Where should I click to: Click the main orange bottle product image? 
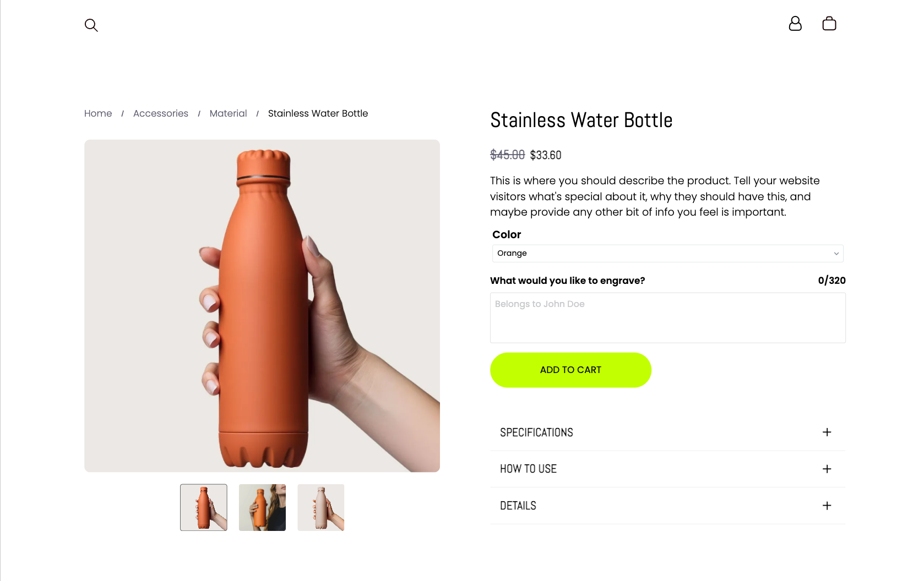262,306
